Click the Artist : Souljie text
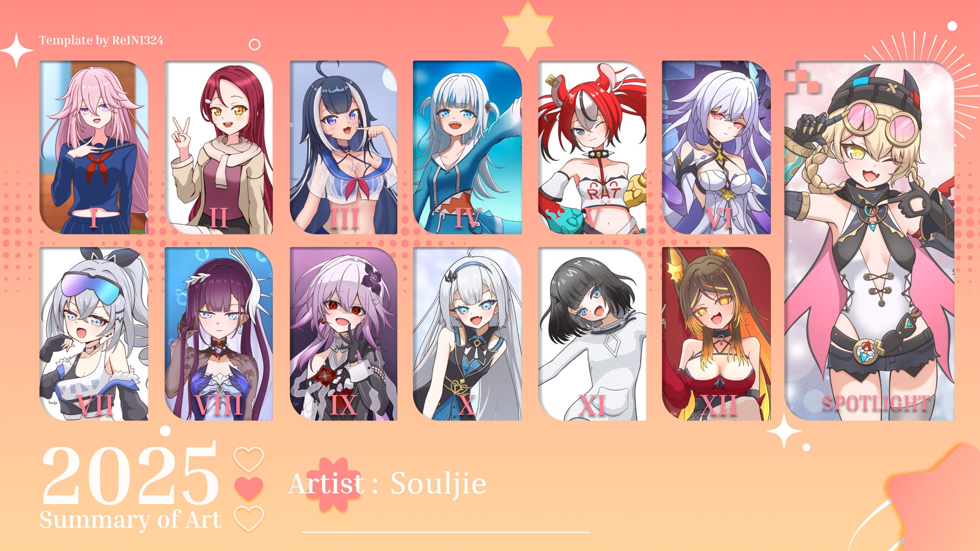This screenshot has height=551, width=980. tap(387, 484)
